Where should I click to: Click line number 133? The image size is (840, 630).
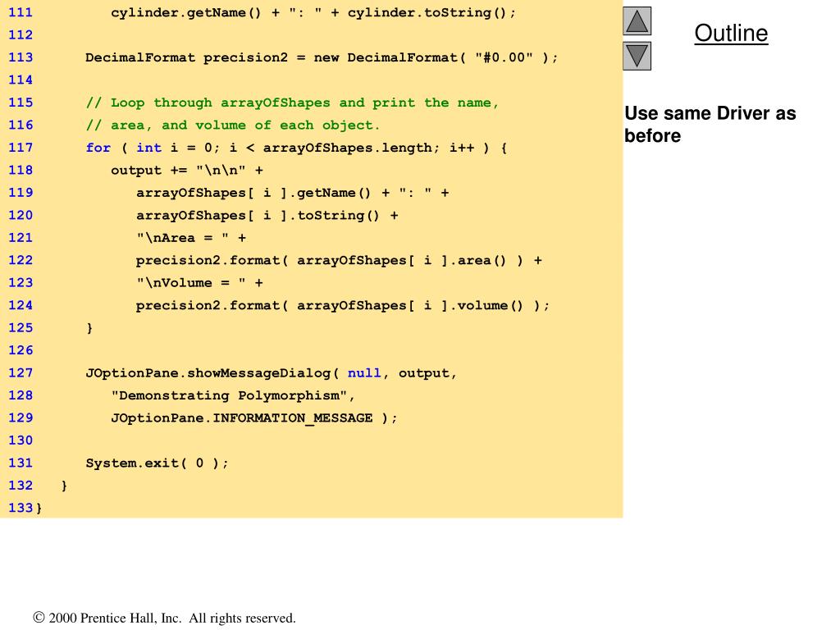click(21, 507)
